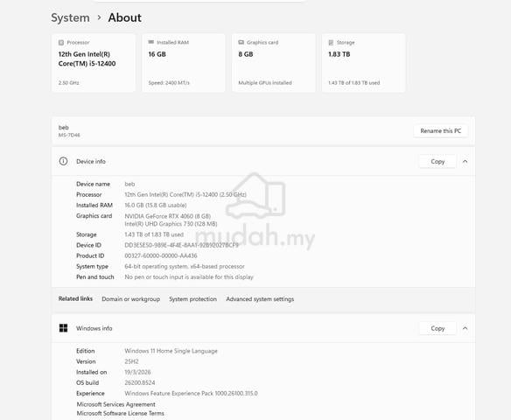Click the Device info circle icon
The image size is (511, 420).
click(63, 161)
